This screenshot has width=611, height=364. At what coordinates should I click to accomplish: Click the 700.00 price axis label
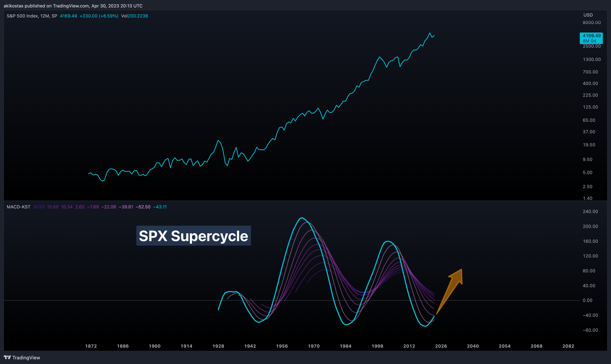pos(590,72)
